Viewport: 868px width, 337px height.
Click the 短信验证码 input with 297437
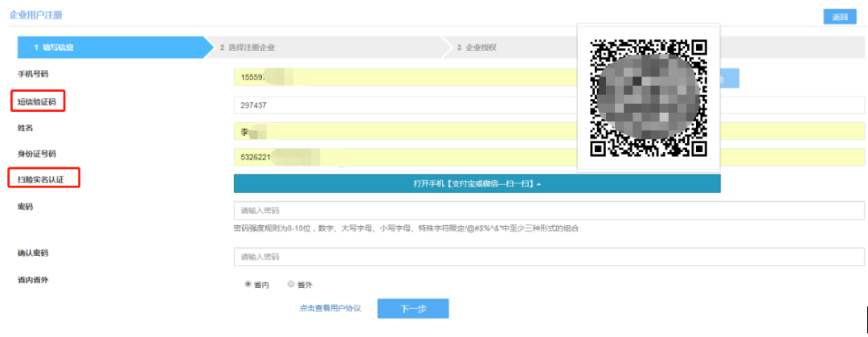click(x=404, y=105)
